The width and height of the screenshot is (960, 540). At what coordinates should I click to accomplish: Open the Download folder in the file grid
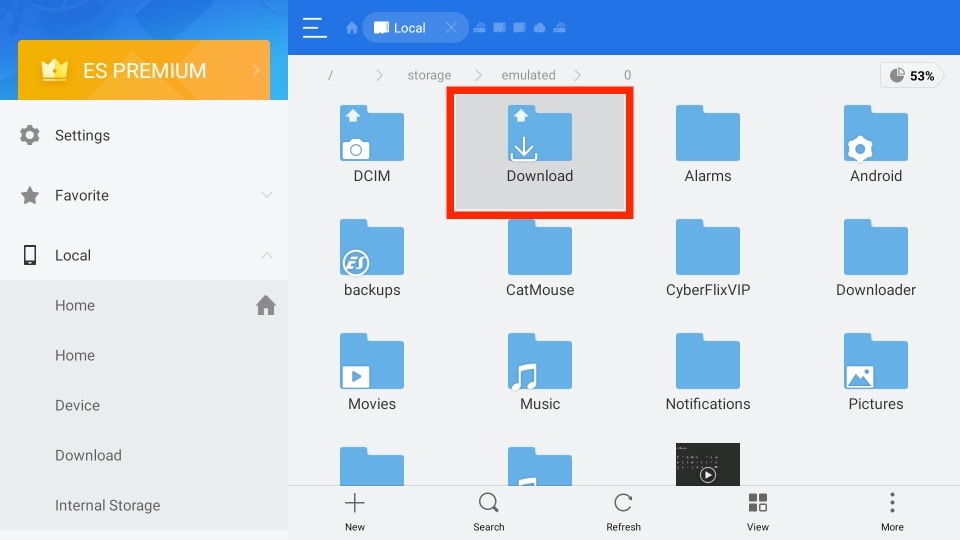[x=539, y=144]
